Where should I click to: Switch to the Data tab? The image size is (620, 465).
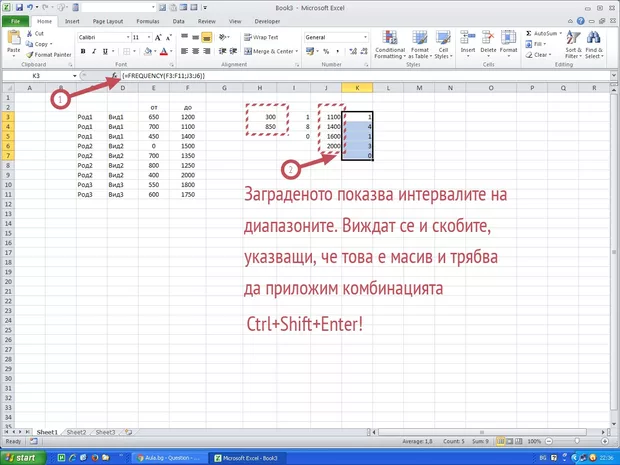[178, 21]
